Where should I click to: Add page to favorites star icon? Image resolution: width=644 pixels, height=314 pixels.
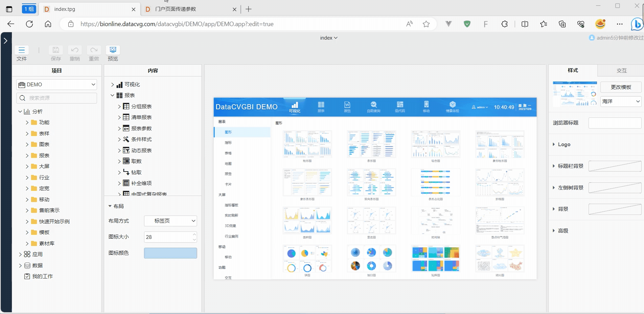point(426,24)
